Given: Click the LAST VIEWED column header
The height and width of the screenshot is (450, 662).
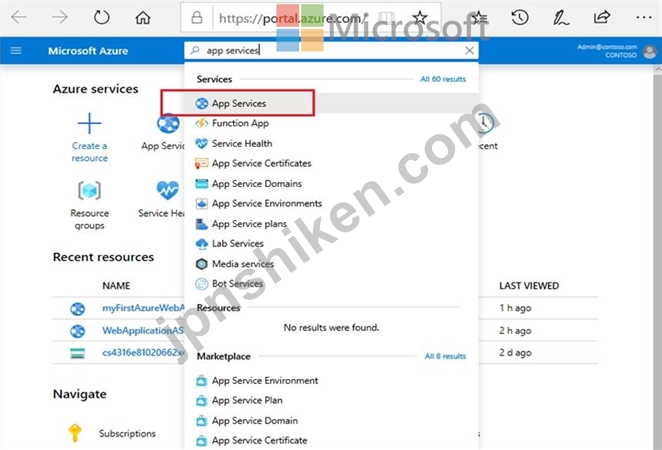Looking at the screenshot, I should pos(529,286).
